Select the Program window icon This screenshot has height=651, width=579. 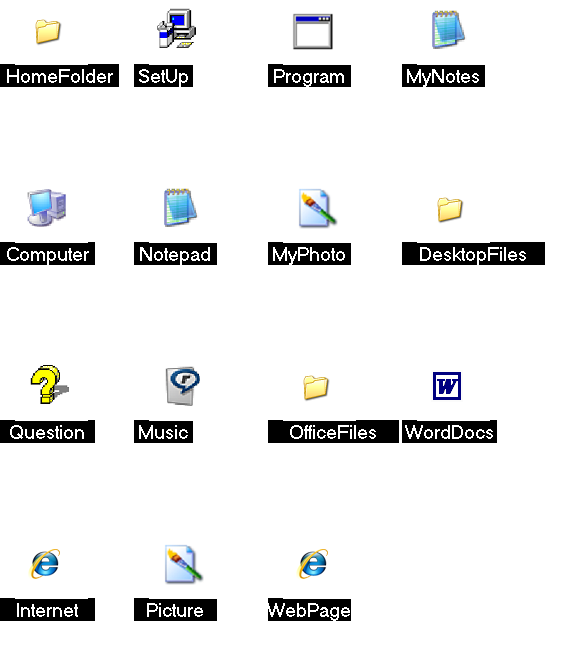point(313,32)
